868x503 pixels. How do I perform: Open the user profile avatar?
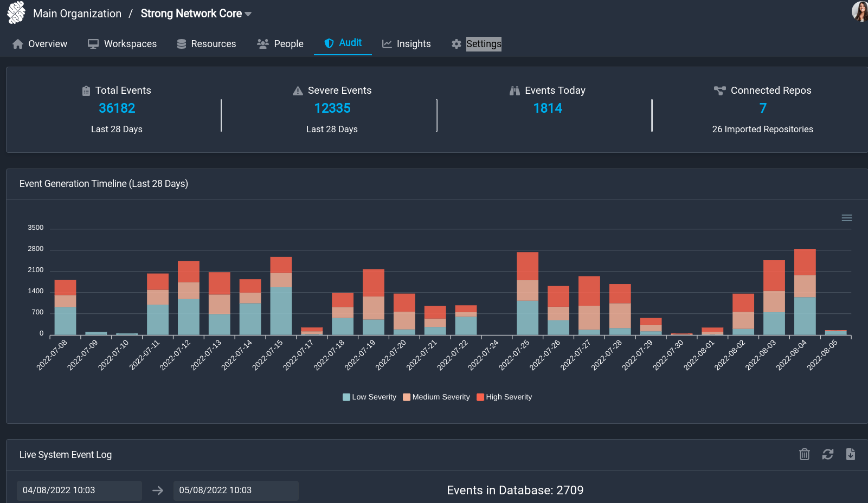[859, 12]
